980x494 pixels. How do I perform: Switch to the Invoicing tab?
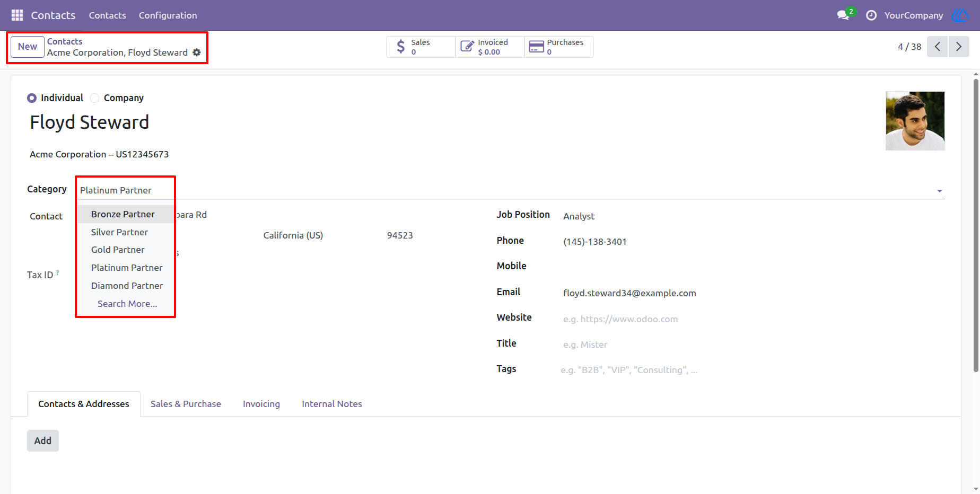pyautogui.click(x=261, y=404)
